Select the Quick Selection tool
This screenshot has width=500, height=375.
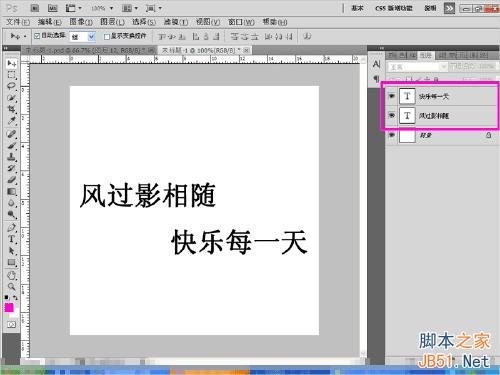12,98
